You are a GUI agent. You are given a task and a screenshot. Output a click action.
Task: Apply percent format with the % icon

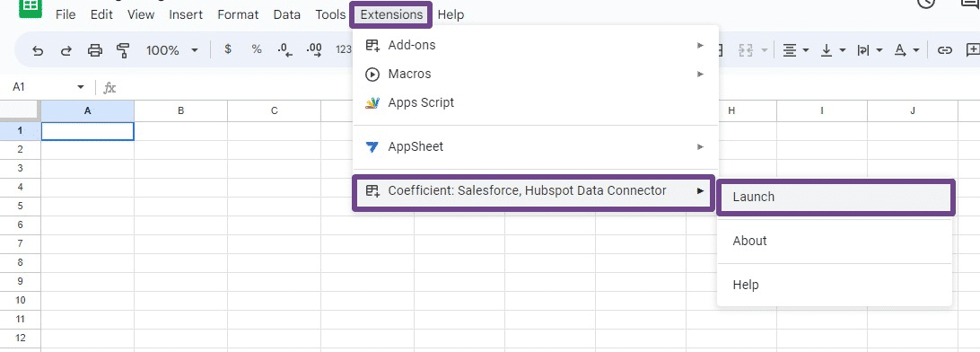point(257,49)
